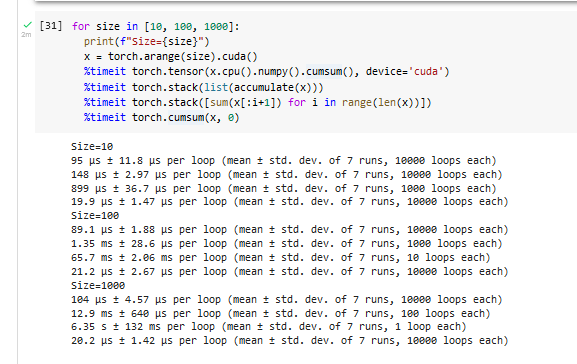Click output line '19.9 µs ± 1.47 µs per loop'
This screenshot has height=364, width=577.
point(290,202)
